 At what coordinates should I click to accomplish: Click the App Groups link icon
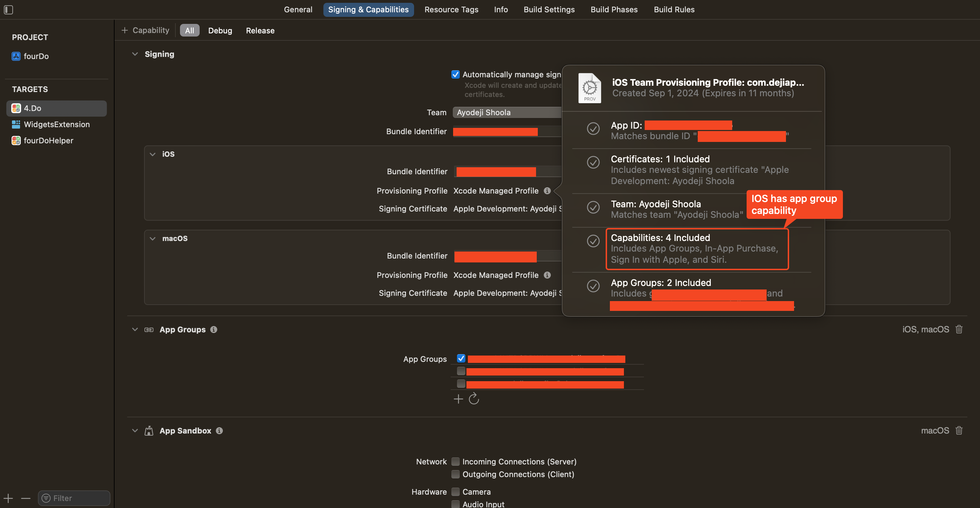[x=149, y=330]
